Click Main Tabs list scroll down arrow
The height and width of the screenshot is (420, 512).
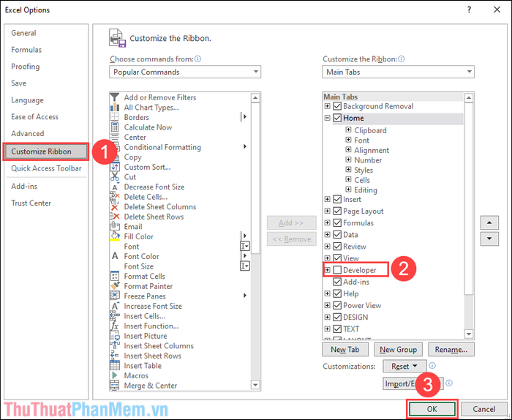click(x=469, y=334)
